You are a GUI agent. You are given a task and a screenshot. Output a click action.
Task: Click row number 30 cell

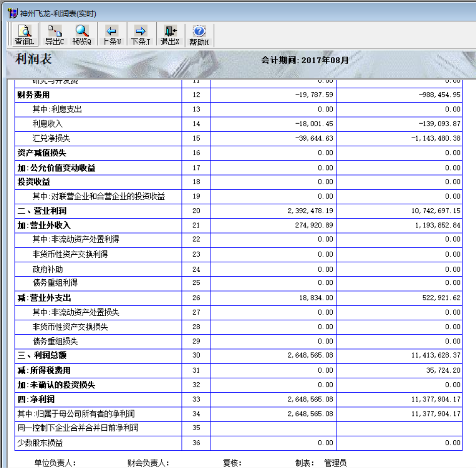[x=196, y=355]
